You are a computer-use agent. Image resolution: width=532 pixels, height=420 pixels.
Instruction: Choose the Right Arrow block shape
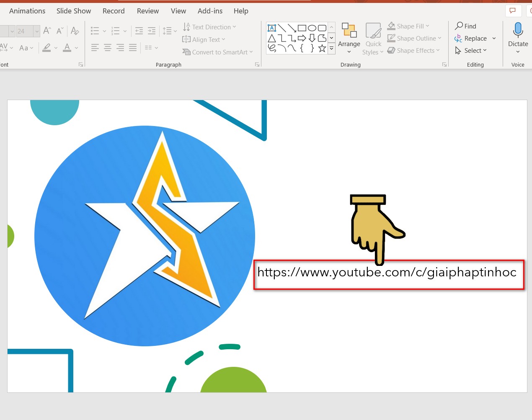pos(302,39)
